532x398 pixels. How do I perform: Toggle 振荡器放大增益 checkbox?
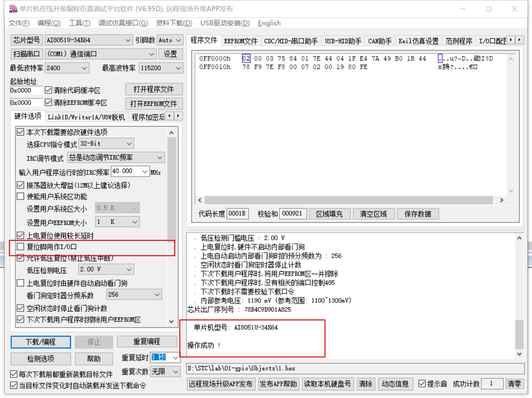pyautogui.click(x=20, y=185)
